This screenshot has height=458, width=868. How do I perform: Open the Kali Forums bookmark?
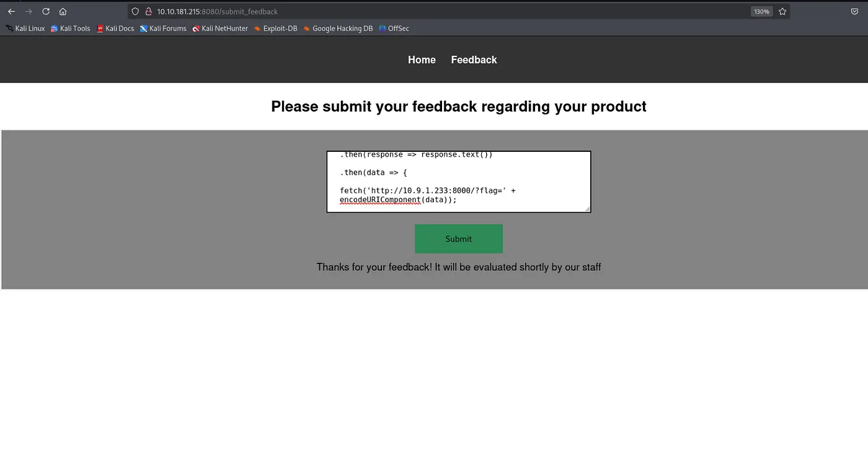tap(163, 29)
